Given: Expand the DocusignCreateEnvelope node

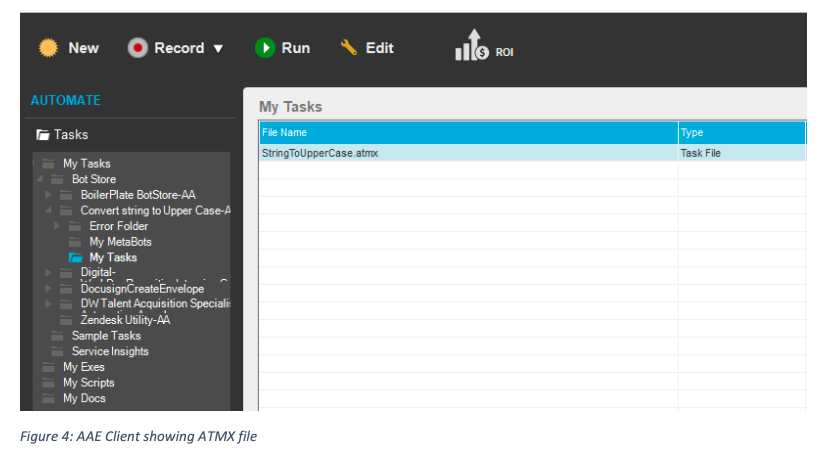Looking at the screenshot, I should tap(49, 288).
